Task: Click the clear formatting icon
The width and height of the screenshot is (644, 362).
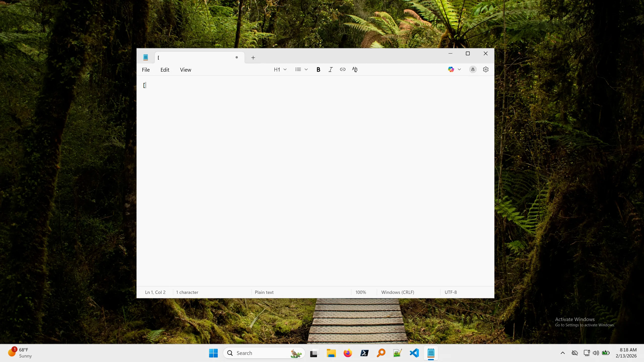Action: pos(355,70)
